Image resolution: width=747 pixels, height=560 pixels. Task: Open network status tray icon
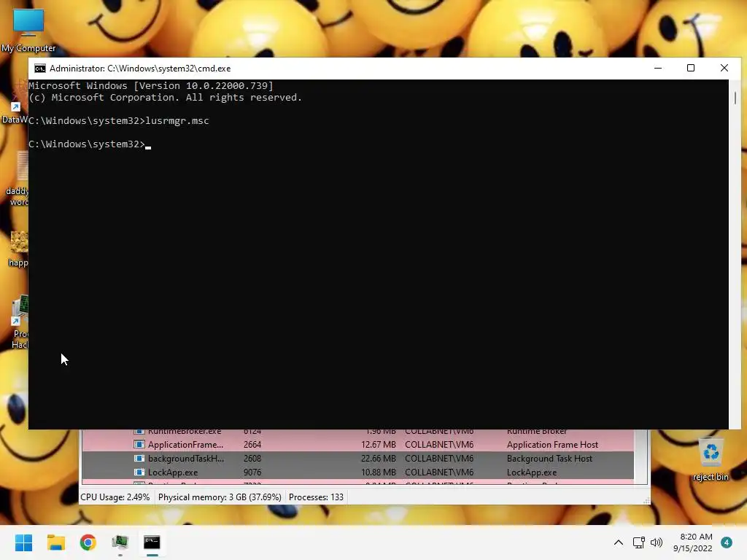[x=638, y=542]
